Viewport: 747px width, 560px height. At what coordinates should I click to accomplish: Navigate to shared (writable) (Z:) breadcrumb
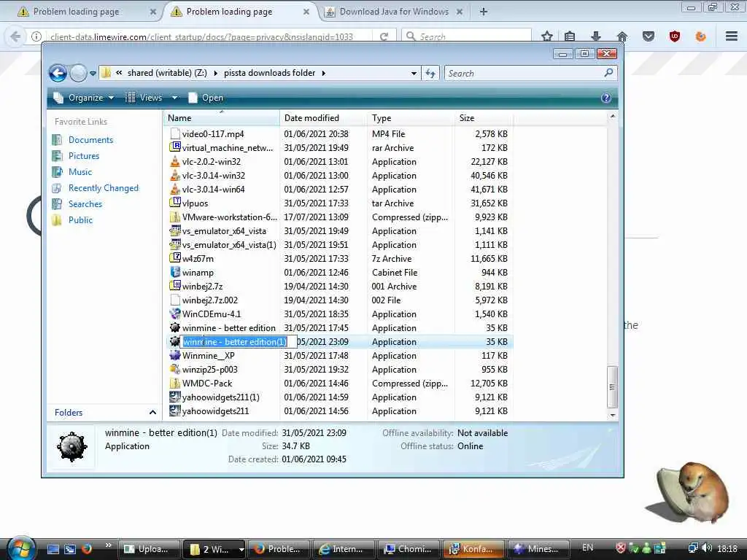point(167,73)
